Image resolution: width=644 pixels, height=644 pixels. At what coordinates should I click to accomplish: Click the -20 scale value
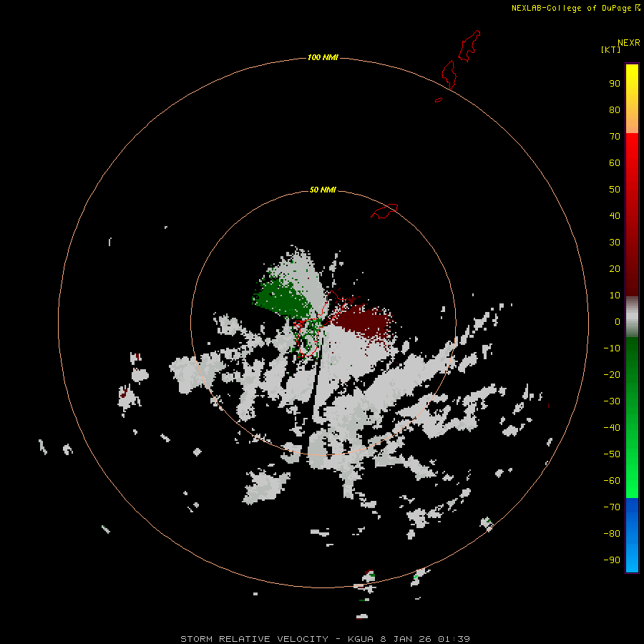[612, 374]
